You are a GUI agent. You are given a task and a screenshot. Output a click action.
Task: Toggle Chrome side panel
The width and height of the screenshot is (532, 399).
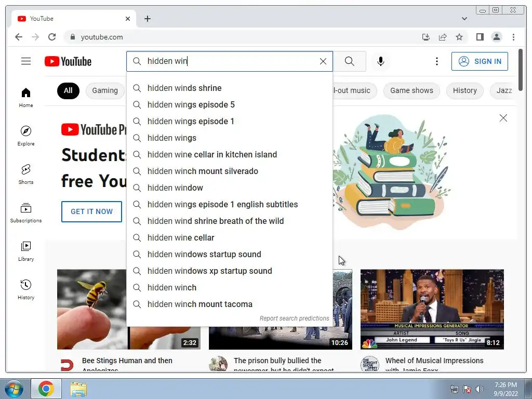(480, 37)
